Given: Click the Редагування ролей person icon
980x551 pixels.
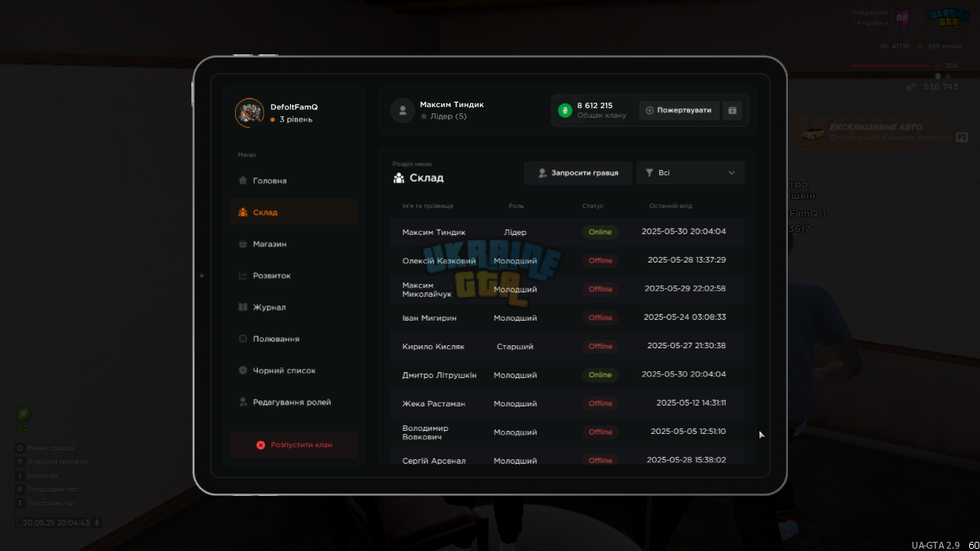Looking at the screenshot, I should pyautogui.click(x=243, y=402).
